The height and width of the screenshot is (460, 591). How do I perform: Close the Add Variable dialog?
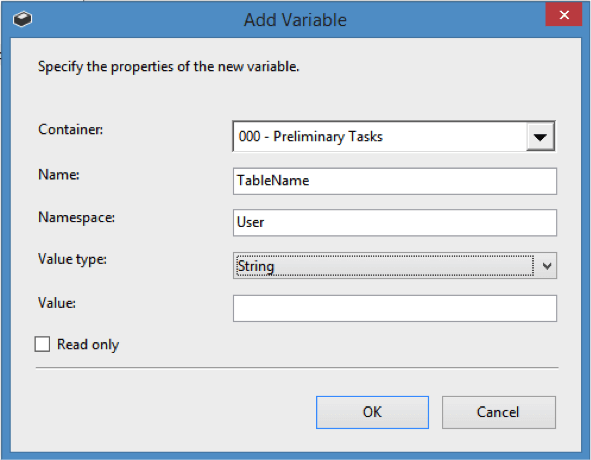[564, 15]
